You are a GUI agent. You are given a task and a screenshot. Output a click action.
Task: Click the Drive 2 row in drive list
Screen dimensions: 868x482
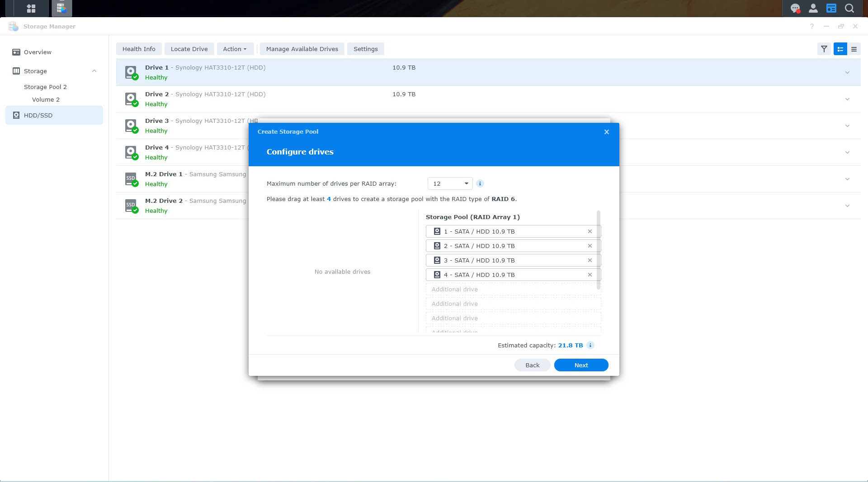pos(488,99)
